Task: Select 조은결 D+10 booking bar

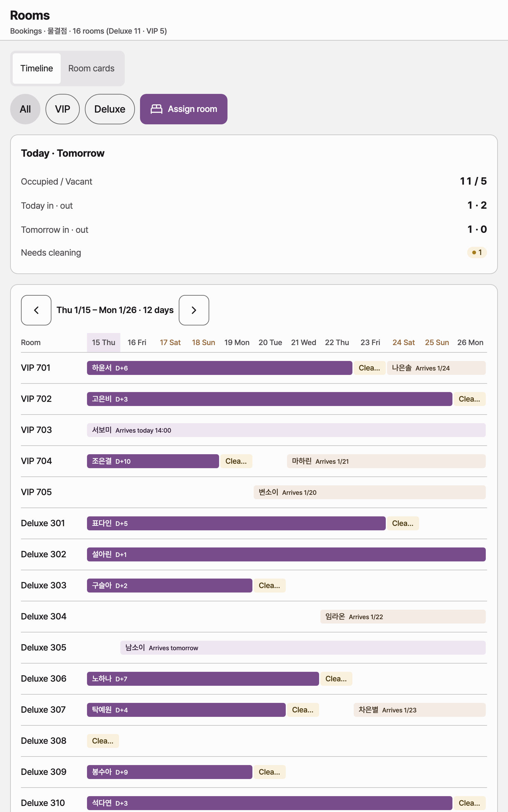Action: [153, 461]
